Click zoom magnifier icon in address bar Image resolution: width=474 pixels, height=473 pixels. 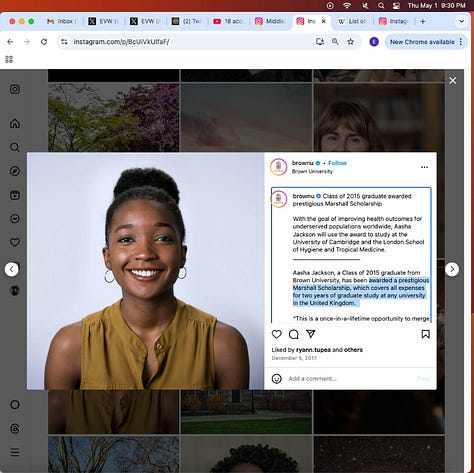(x=335, y=41)
